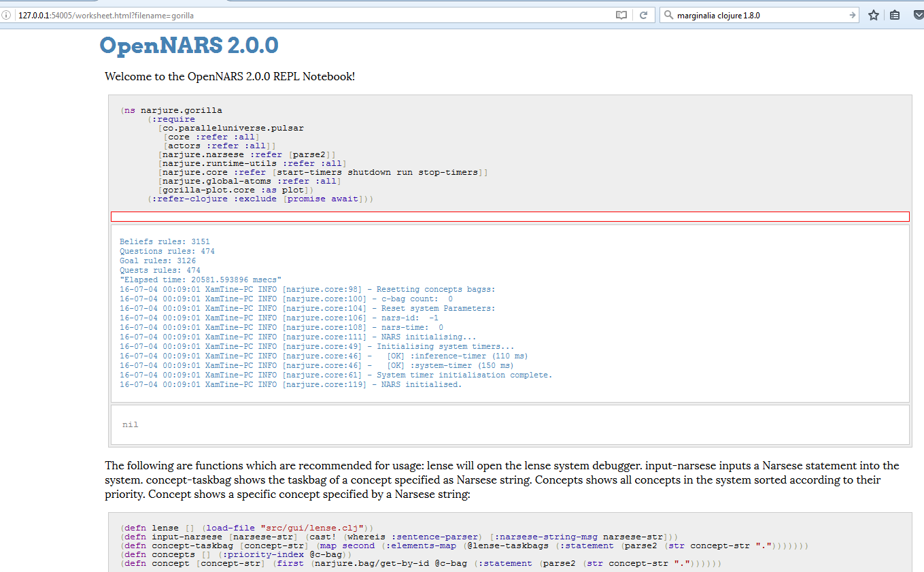Click the :system-timer (150 ms) log line
The image size is (924, 572).
317,365
